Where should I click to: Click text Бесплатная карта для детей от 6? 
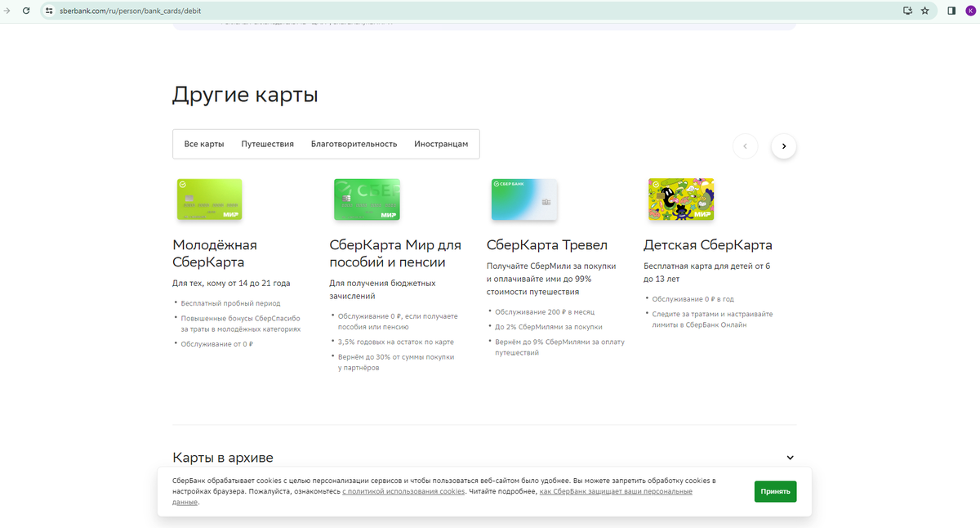(x=706, y=266)
